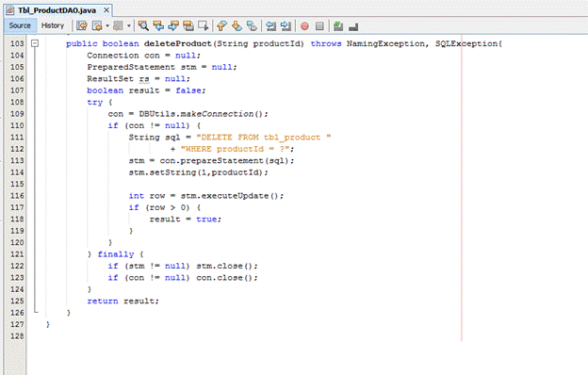Viewport: 588px width, 375px height.
Task: Open the Back history dropdown arrow
Action: click(107, 25)
